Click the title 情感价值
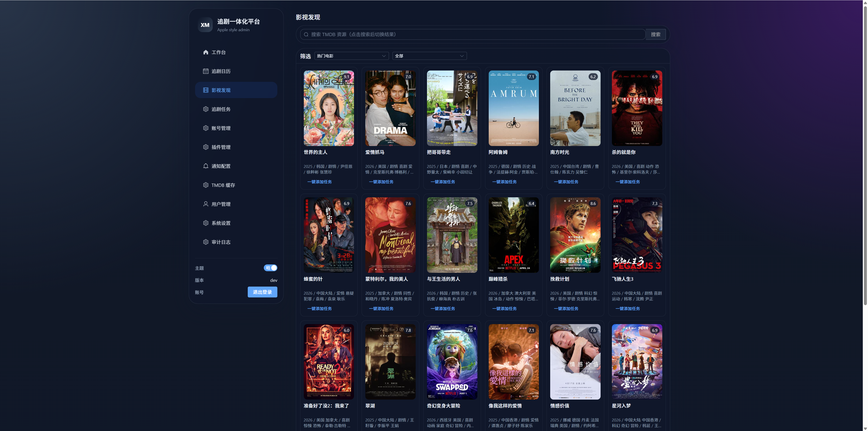This screenshot has height=431, width=868. click(x=559, y=406)
